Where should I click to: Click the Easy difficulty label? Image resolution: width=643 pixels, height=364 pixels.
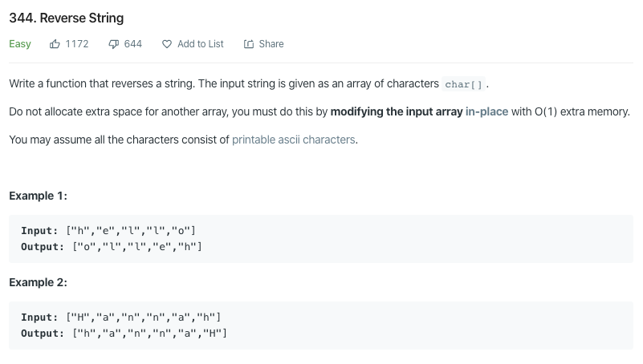(20, 44)
